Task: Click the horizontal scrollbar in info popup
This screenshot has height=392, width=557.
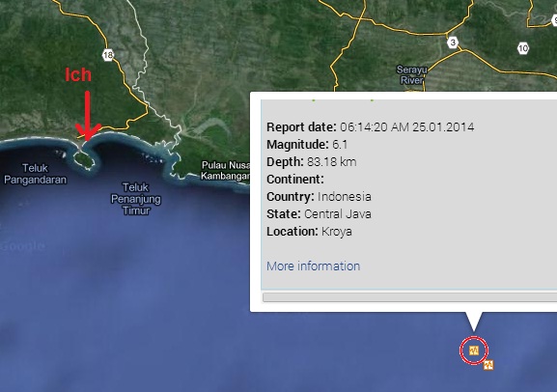Action: (409, 297)
